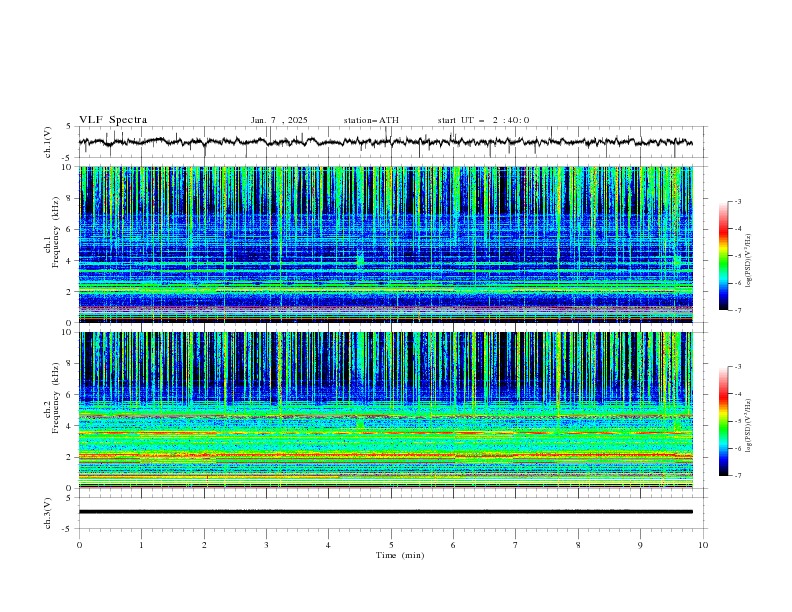
Task: Click the '-7' value on lower colorbar
Action: (x=738, y=475)
